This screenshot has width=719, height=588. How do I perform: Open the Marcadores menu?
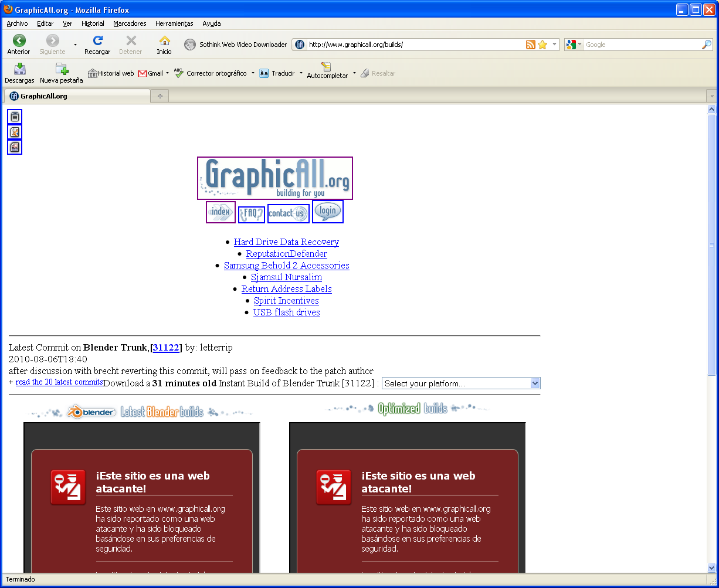coord(130,23)
